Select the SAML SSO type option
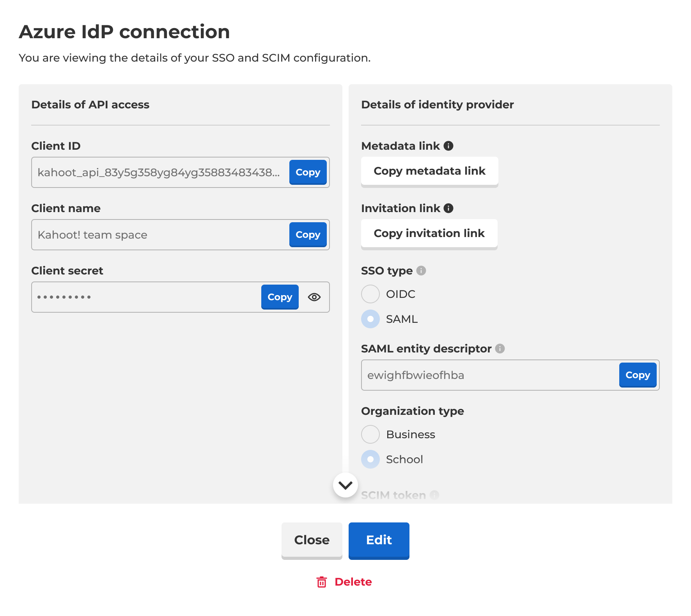Viewport: 691px width, 616px height. click(x=370, y=319)
